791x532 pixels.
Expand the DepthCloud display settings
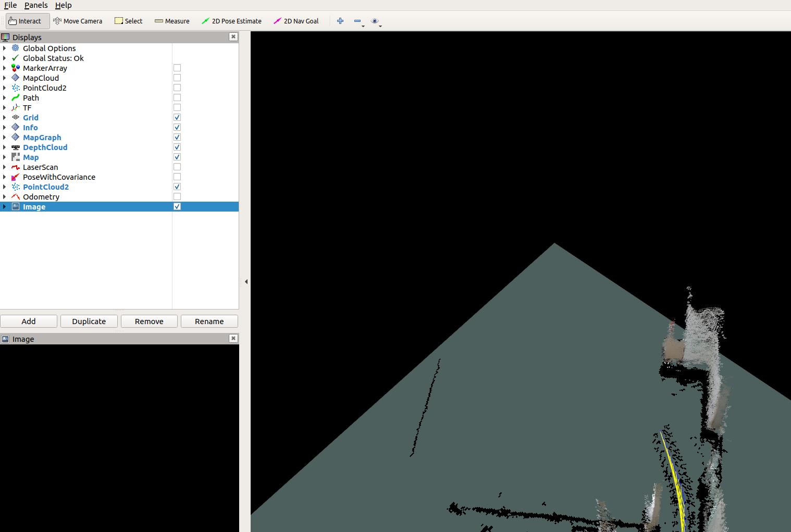pyautogui.click(x=4, y=147)
